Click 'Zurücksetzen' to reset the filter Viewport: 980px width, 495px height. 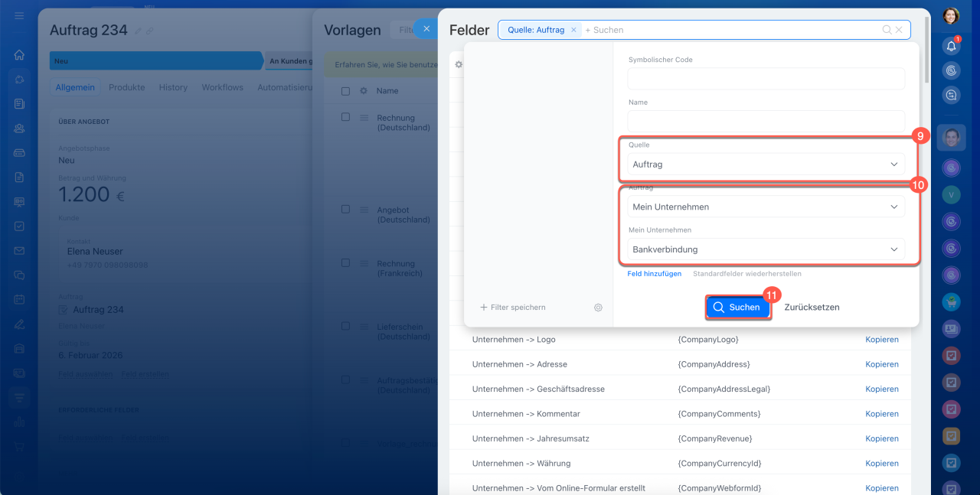[812, 307]
